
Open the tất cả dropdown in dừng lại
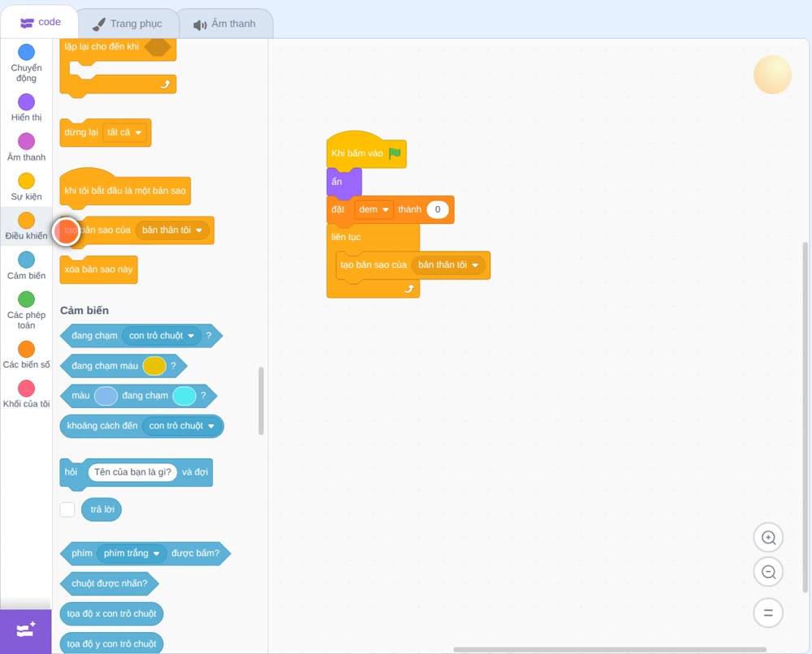[x=125, y=132]
